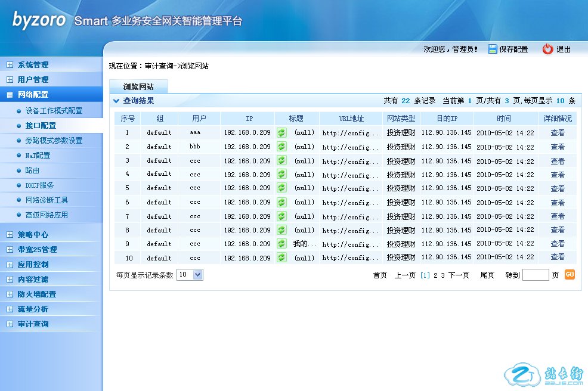The image size is (588, 391).
Task: Collapse query results panel chevron
Action: 116,101
